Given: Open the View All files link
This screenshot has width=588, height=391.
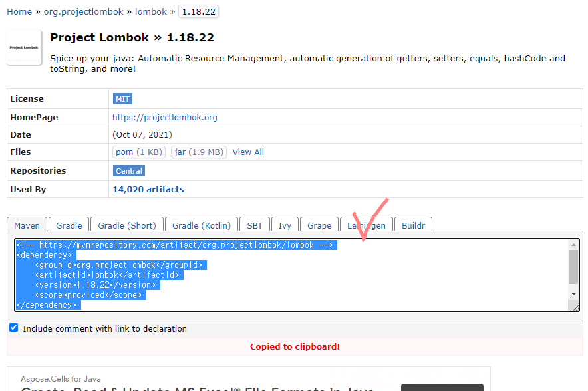Looking at the screenshot, I should [x=248, y=152].
